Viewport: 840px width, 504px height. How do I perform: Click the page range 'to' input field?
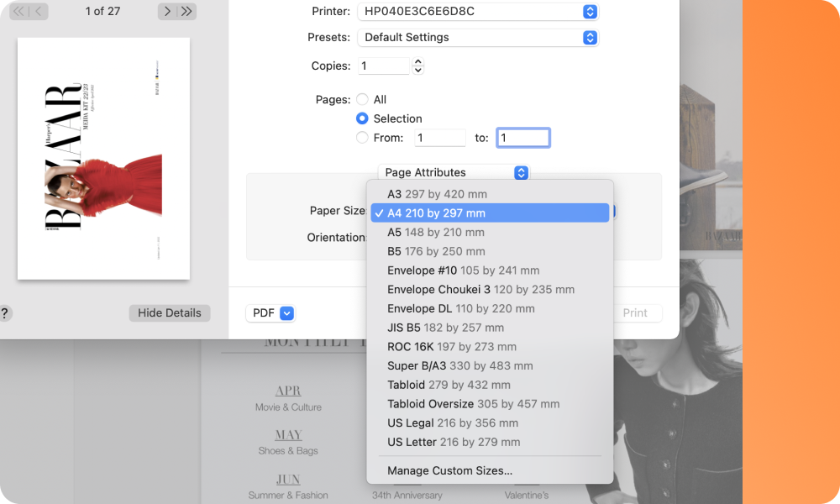[522, 138]
